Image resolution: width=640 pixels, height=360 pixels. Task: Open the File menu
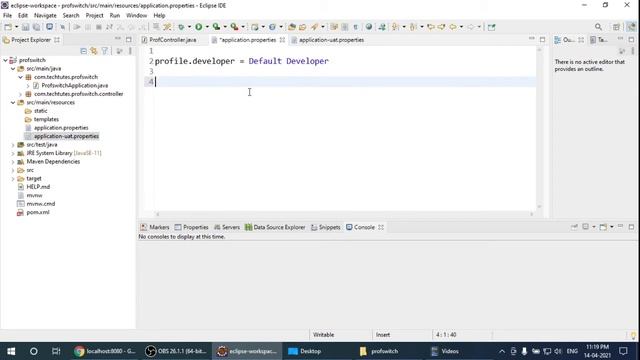coord(7,15)
